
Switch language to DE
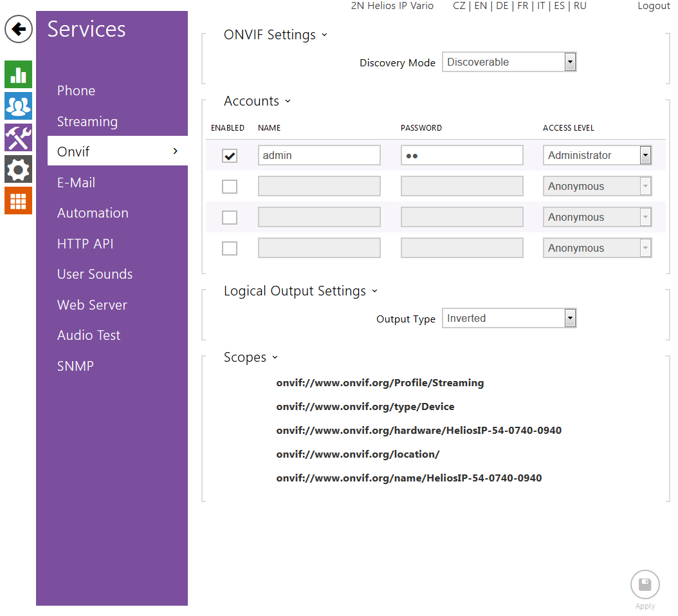[x=502, y=6]
